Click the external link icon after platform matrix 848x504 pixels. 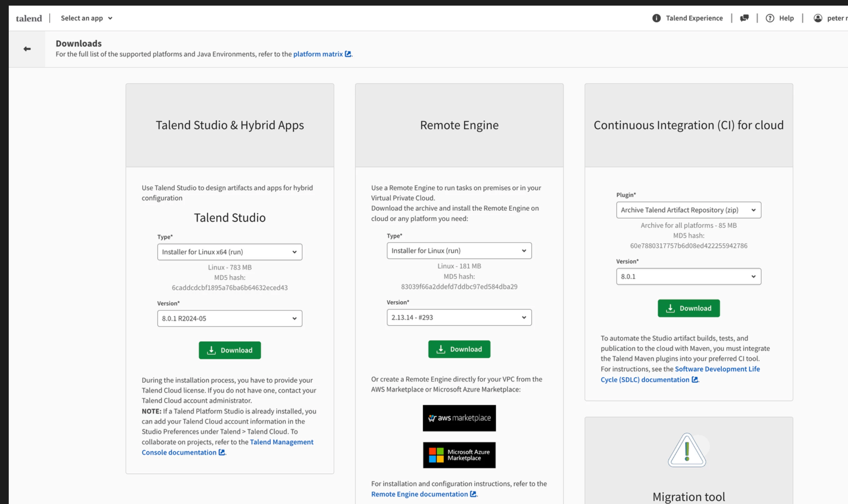point(348,54)
